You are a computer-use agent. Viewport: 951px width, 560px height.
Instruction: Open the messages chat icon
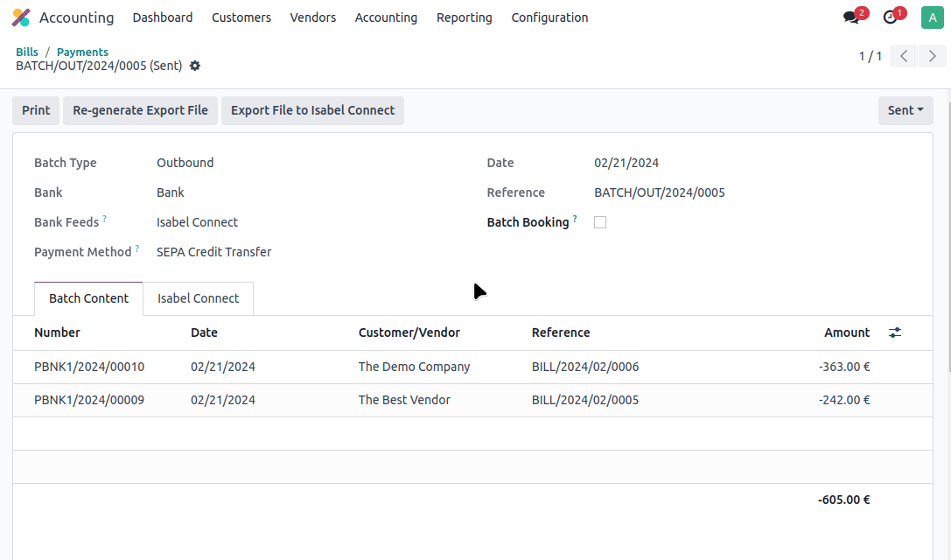[851, 17]
